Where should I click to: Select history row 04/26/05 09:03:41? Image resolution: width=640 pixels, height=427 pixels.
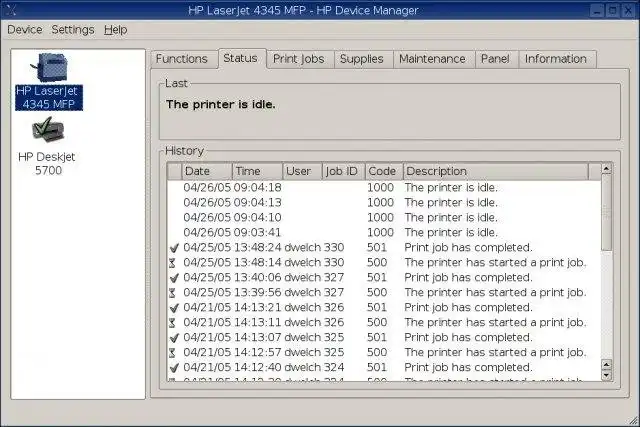tap(384, 233)
